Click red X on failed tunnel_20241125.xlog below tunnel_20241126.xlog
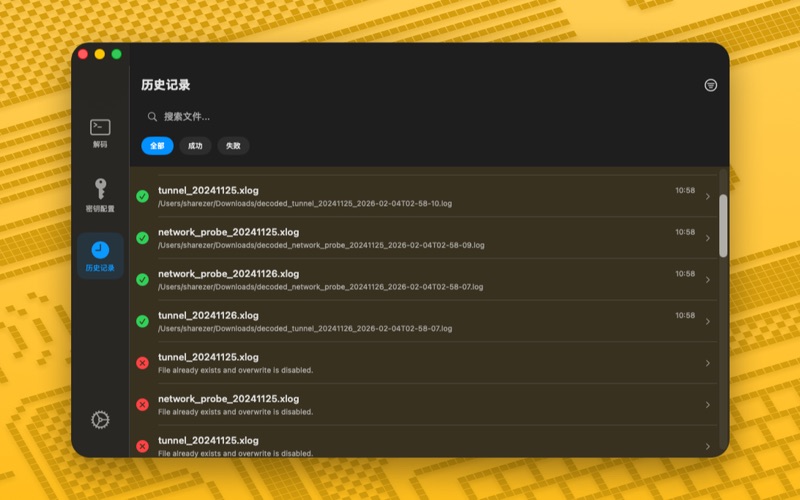This screenshot has height=500, width=800. (142, 363)
